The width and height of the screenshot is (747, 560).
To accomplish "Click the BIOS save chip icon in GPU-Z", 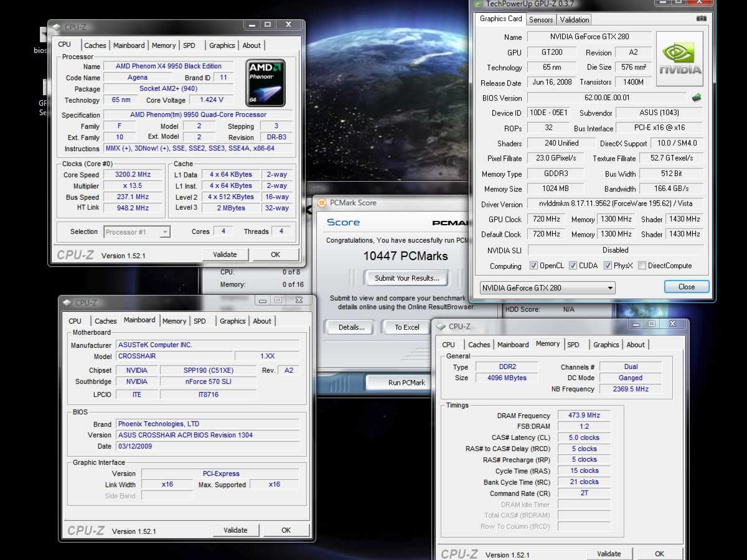I will tap(697, 98).
